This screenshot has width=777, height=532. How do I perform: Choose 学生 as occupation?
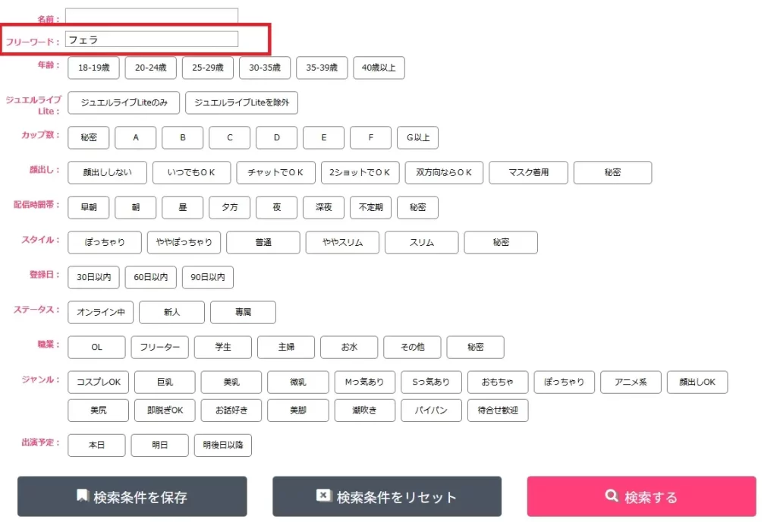(x=223, y=348)
